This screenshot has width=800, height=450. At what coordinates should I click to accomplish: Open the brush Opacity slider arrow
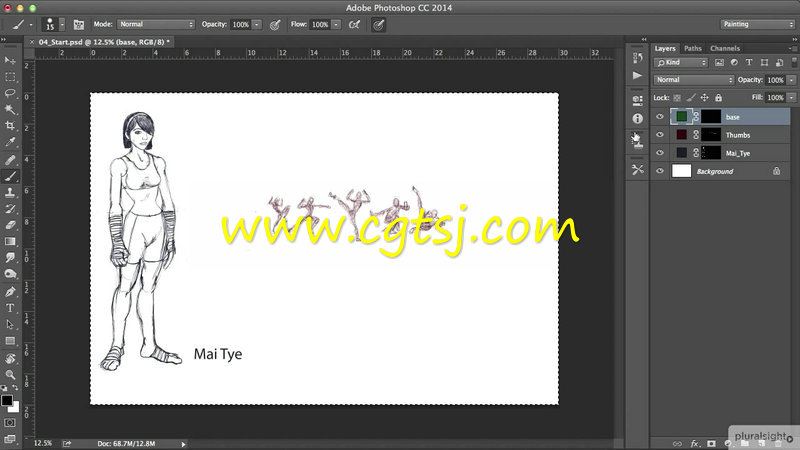257,24
